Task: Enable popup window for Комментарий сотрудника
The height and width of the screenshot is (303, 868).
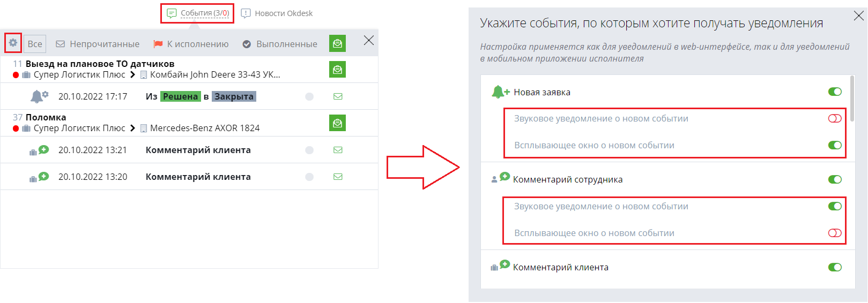Action: tap(835, 233)
